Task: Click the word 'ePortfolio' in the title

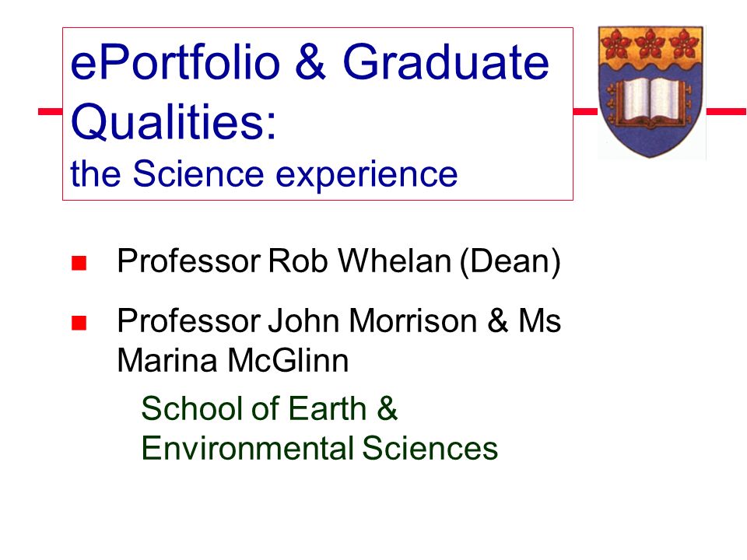Action: [x=175, y=62]
